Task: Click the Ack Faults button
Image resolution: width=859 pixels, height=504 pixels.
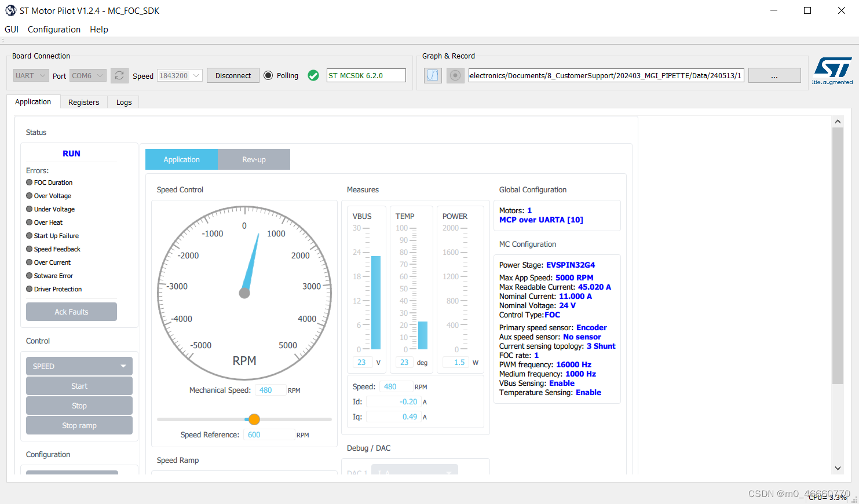Action: pyautogui.click(x=71, y=312)
